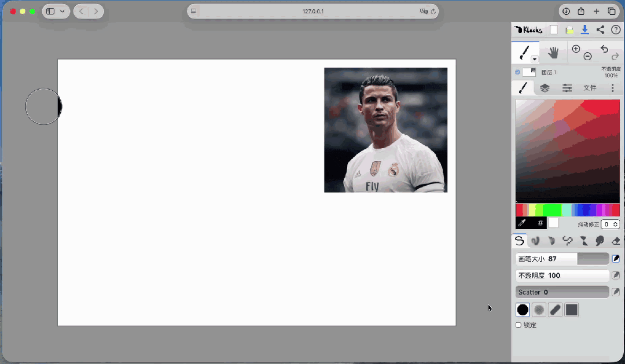The image size is (625, 364).
Task: Toggle pressure sensitivity for brush size
Action: click(x=616, y=259)
